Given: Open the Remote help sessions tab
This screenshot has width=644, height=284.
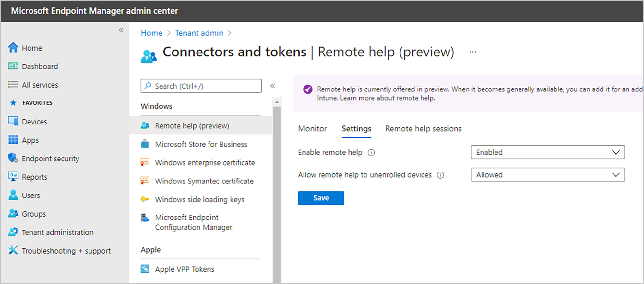Looking at the screenshot, I should coord(423,129).
